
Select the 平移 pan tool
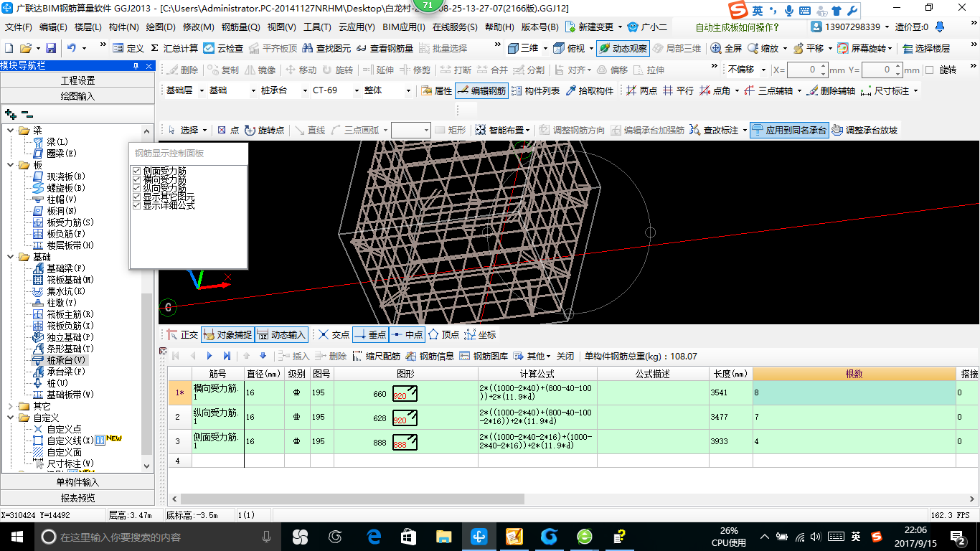[x=808, y=48]
